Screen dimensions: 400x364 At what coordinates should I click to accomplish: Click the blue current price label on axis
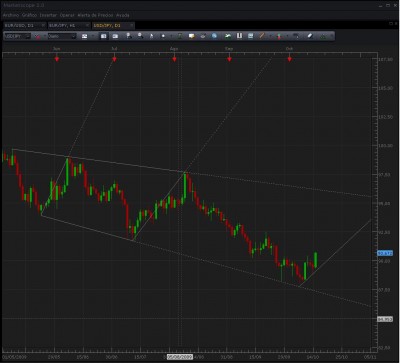tap(385, 253)
